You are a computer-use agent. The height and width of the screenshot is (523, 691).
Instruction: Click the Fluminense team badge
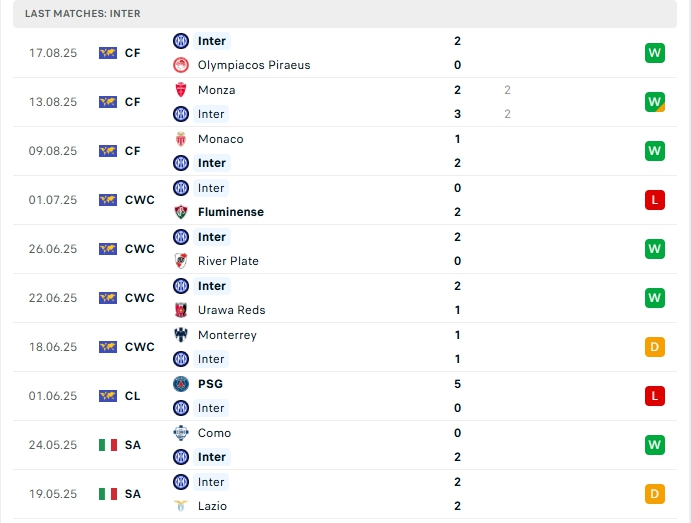(181, 212)
